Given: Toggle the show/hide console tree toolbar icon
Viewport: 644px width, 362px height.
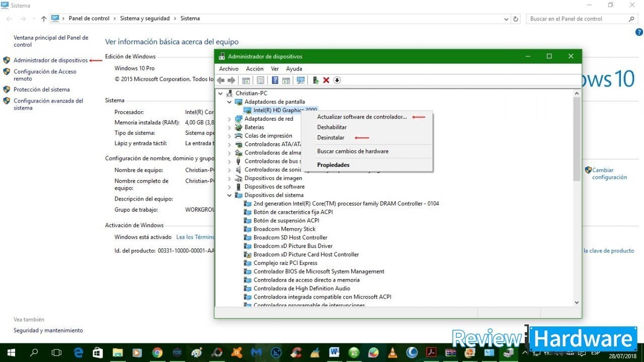Looking at the screenshot, I should point(246,80).
